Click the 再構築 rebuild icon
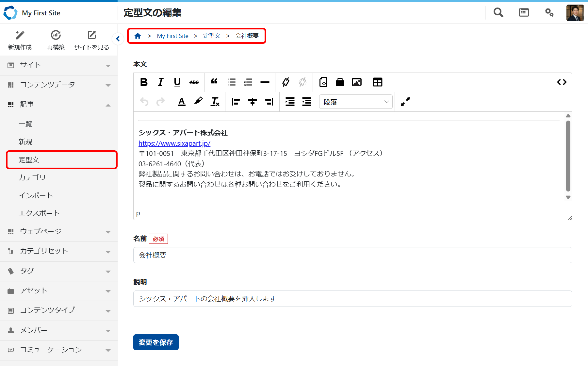The height and width of the screenshot is (366, 588). click(56, 35)
